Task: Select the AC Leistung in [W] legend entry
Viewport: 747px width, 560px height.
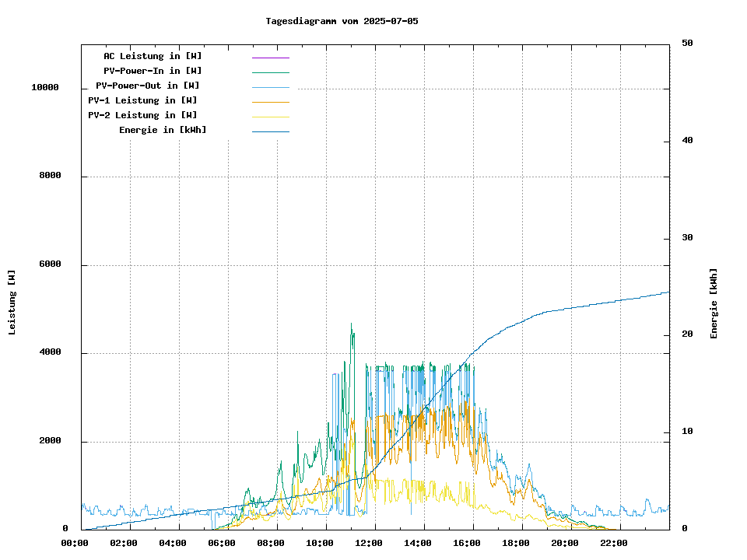Action: click(x=153, y=56)
